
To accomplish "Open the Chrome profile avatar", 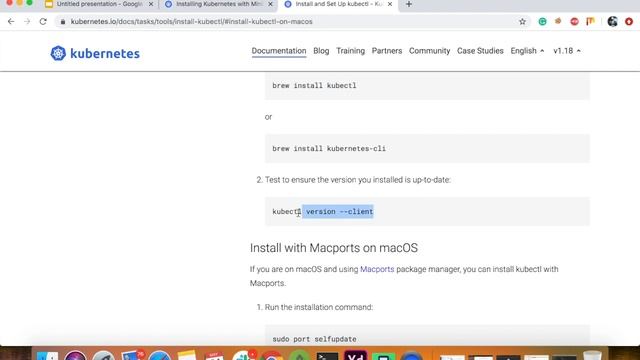I will 612,22.
